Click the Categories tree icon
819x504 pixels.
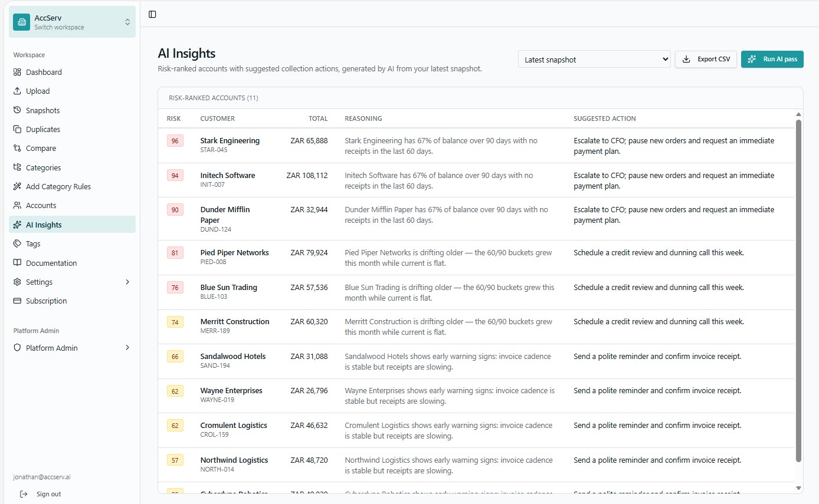coord(17,167)
